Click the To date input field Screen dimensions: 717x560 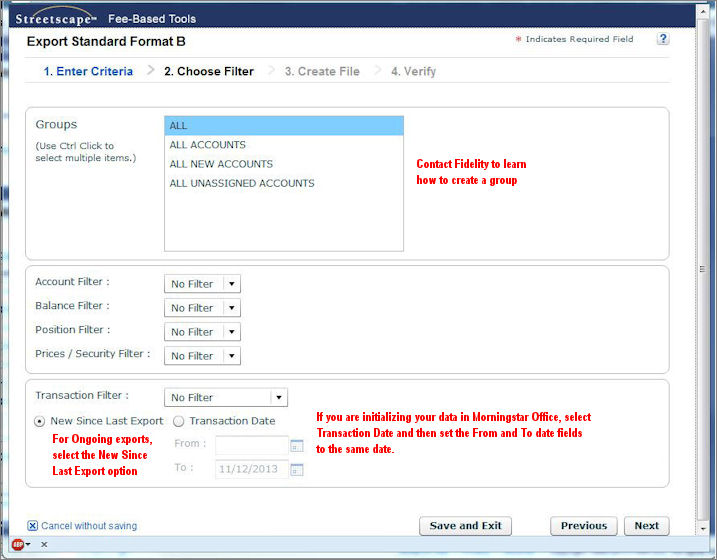click(250, 469)
